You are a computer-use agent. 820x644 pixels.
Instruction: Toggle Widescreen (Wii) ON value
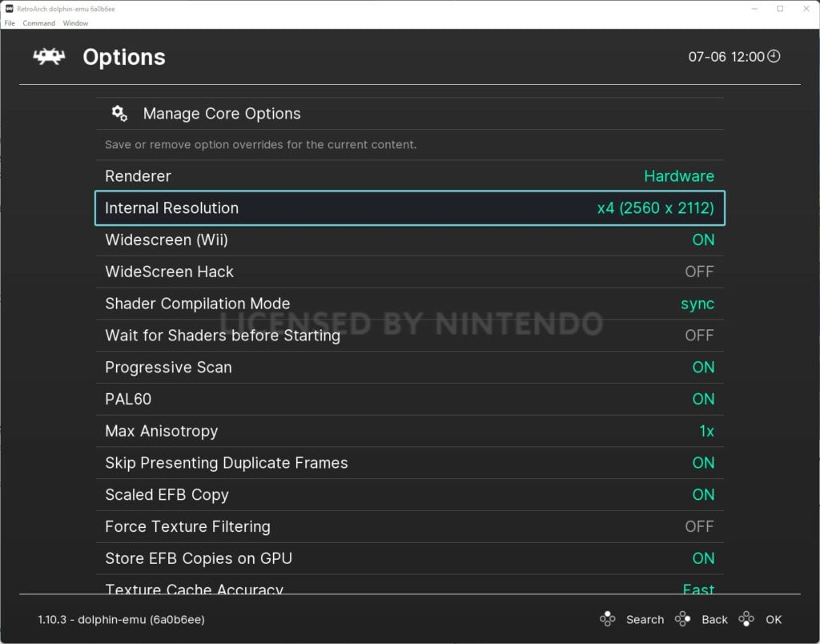coord(703,239)
